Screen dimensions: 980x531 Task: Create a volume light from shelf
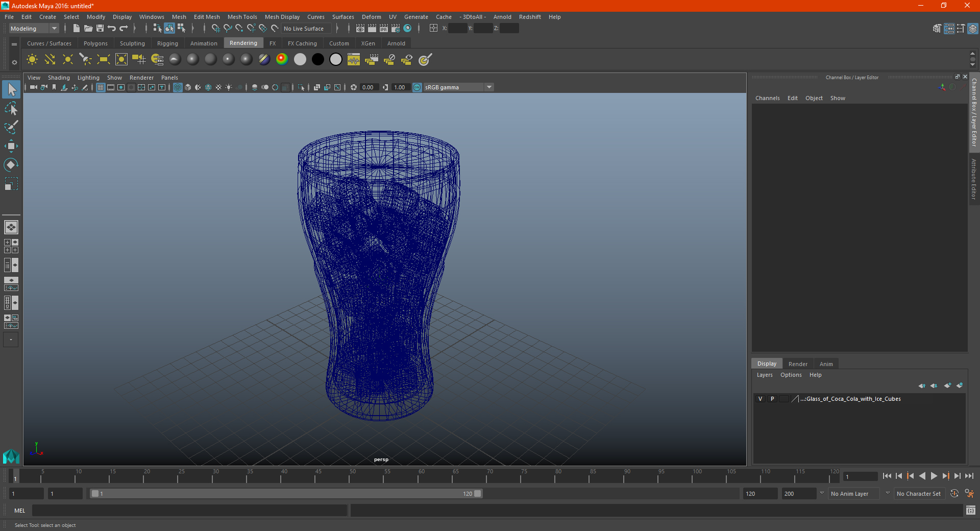pos(121,60)
